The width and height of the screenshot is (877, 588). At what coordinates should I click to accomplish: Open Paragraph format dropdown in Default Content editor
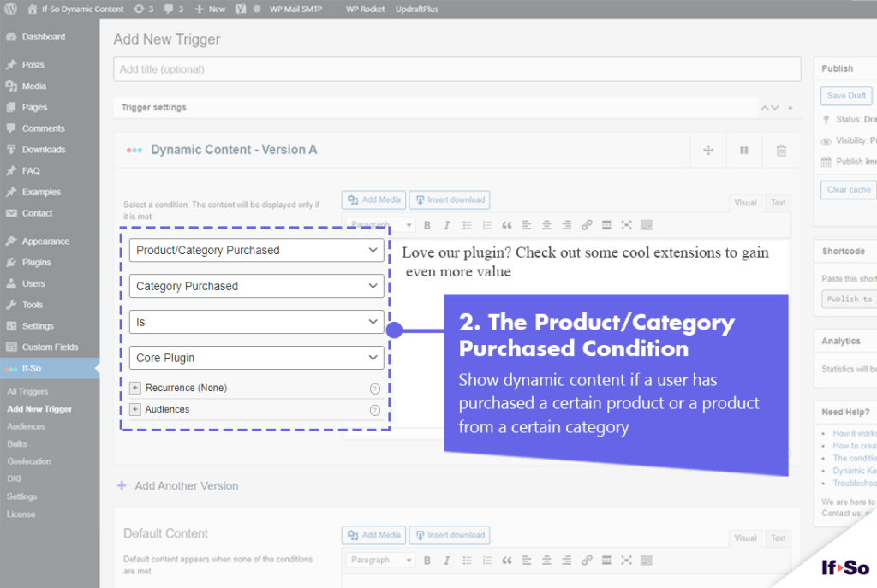coord(380,560)
